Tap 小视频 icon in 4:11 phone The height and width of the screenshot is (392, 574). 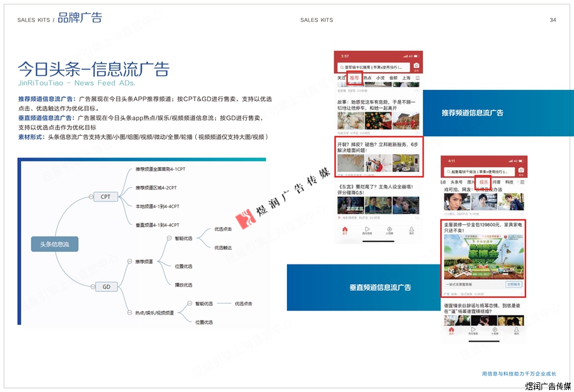(x=494, y=331)
